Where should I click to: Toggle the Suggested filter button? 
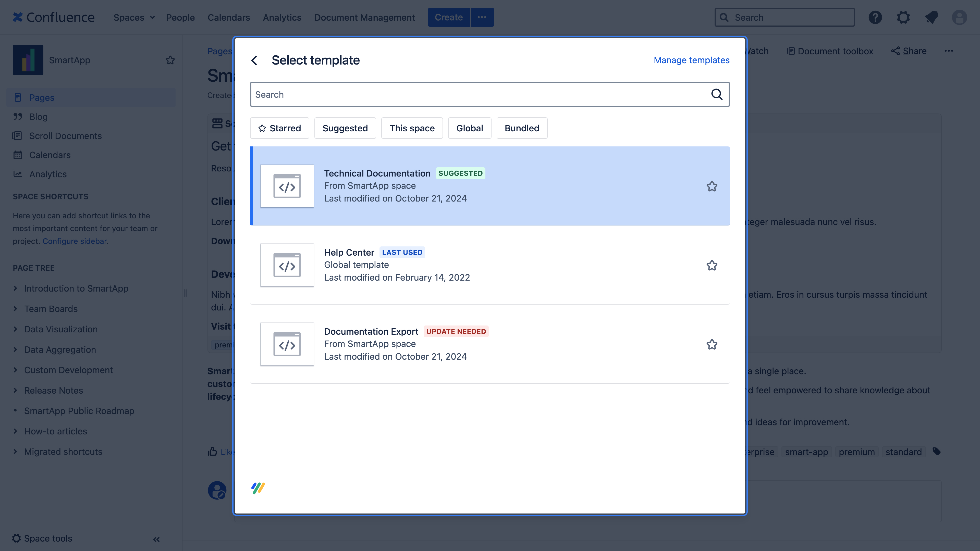click(x=345, y=128)
